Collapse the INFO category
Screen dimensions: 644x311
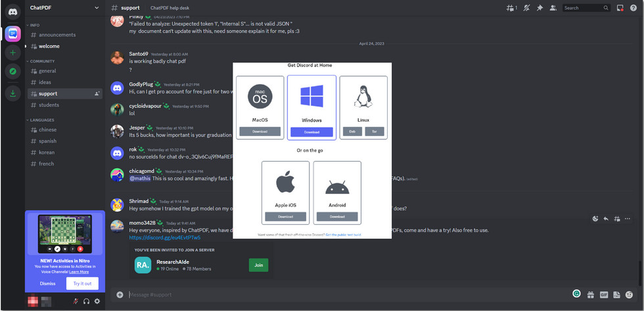pos(33,25)
